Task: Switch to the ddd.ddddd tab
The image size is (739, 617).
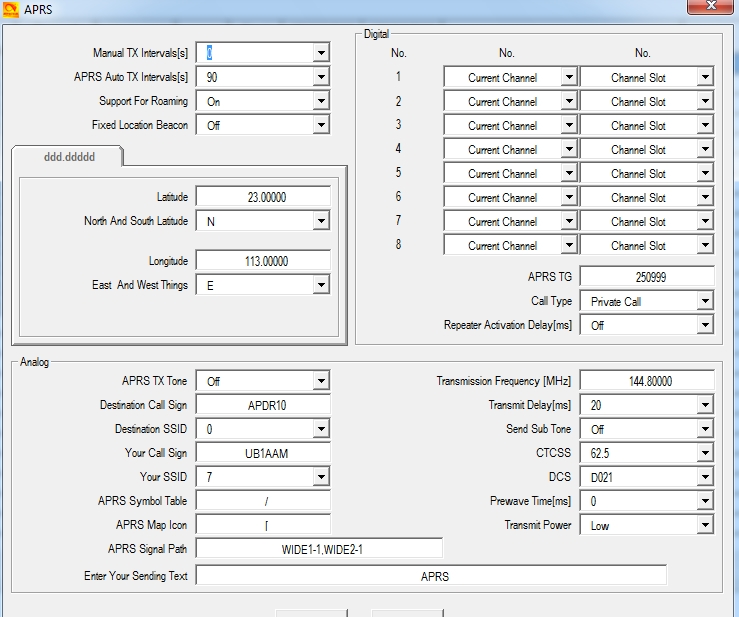Action: tap(69, 156)
